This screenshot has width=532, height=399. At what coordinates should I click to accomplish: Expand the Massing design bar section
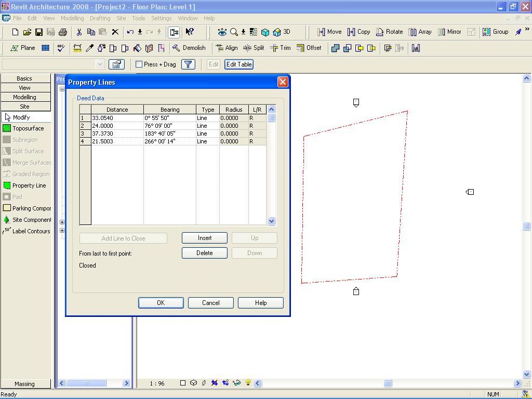(x=24, y=384)
